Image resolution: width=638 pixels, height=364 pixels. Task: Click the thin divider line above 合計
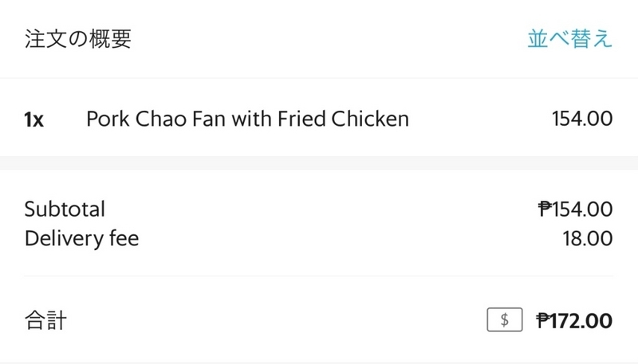(319, 276)
